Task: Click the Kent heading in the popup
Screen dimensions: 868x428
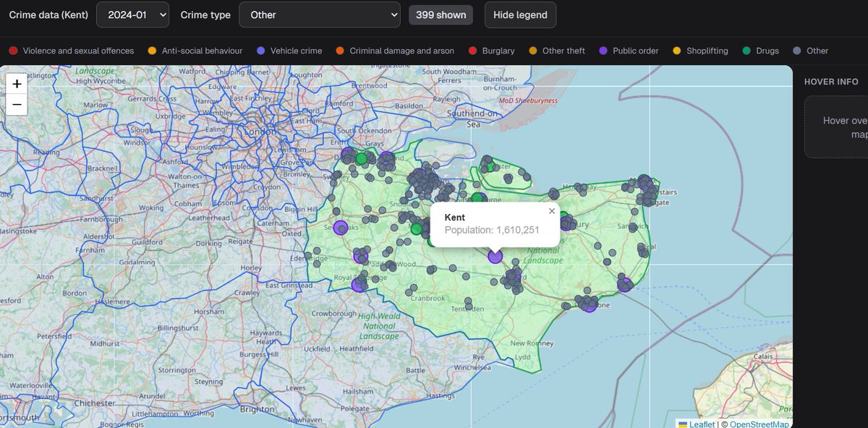Action: pyautogui.click(x=454, y=217)
